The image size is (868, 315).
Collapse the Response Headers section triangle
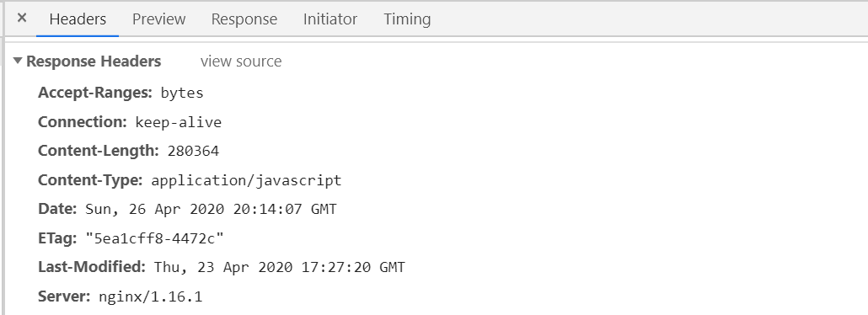[x=18, y=61]
